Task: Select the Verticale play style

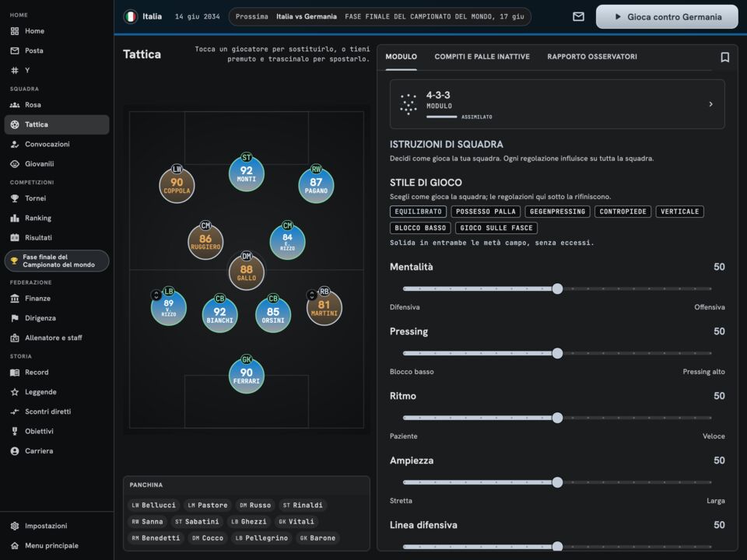Action: (679, 212)
